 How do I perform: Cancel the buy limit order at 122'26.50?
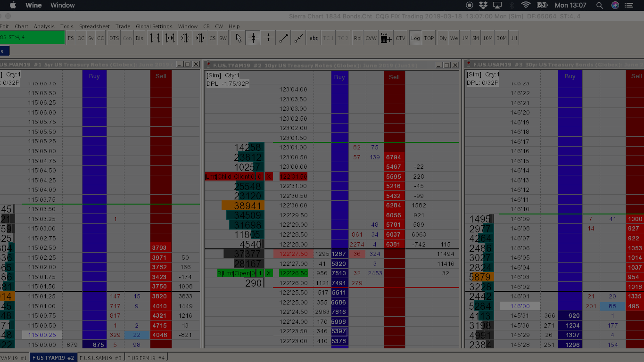(x=269, y=273)
